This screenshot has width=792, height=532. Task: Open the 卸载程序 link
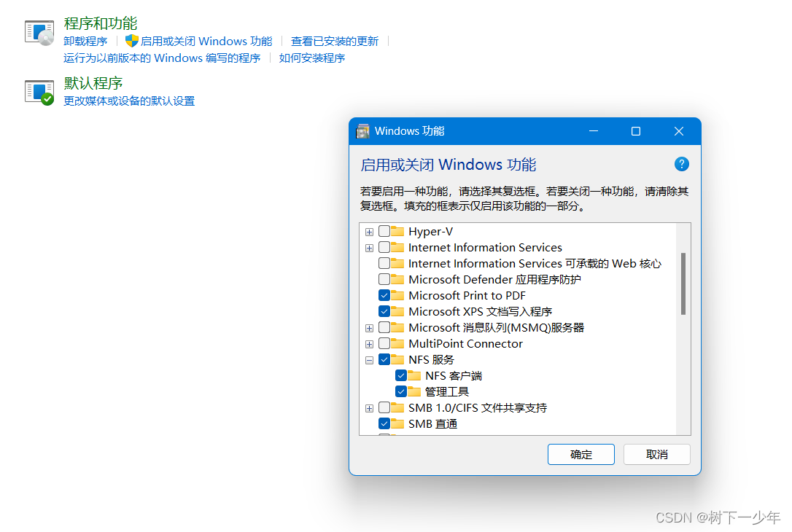85,42
